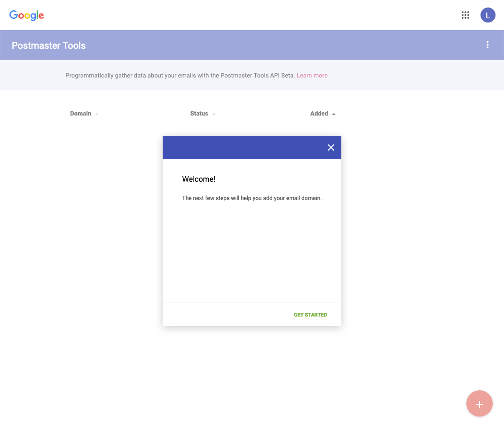Viewport: 504px width, 426px height.
Task: Open the Learn more link
Action: [x=312, y=76]
